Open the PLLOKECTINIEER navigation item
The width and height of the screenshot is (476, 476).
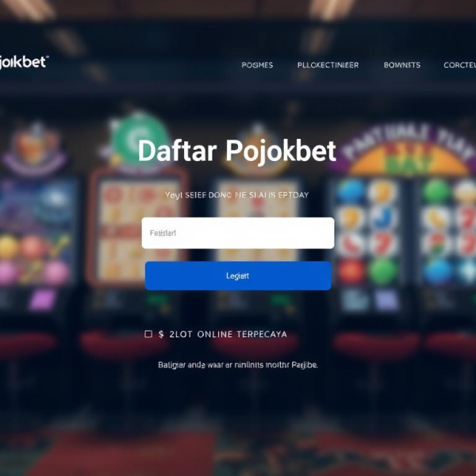pos(328,65)
